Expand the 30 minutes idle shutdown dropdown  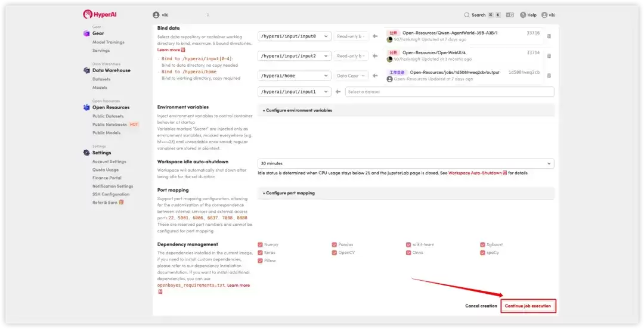coord(406,163)
